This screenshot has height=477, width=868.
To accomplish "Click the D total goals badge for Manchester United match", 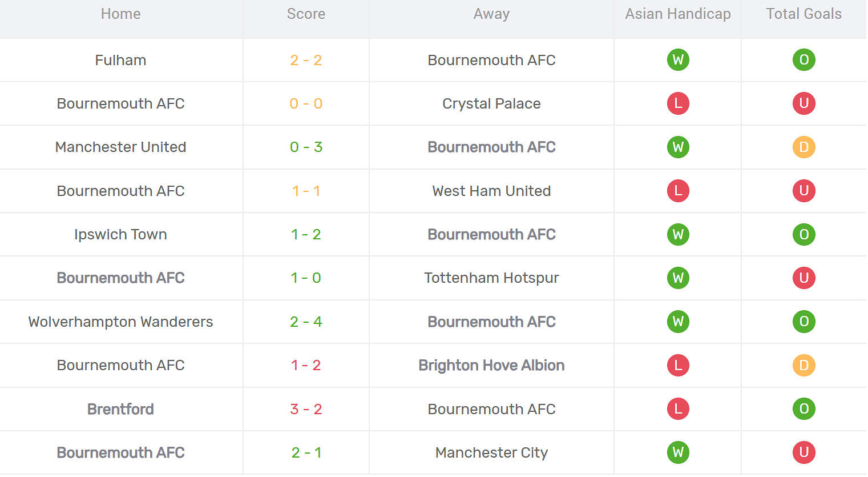I will point(804,147).
